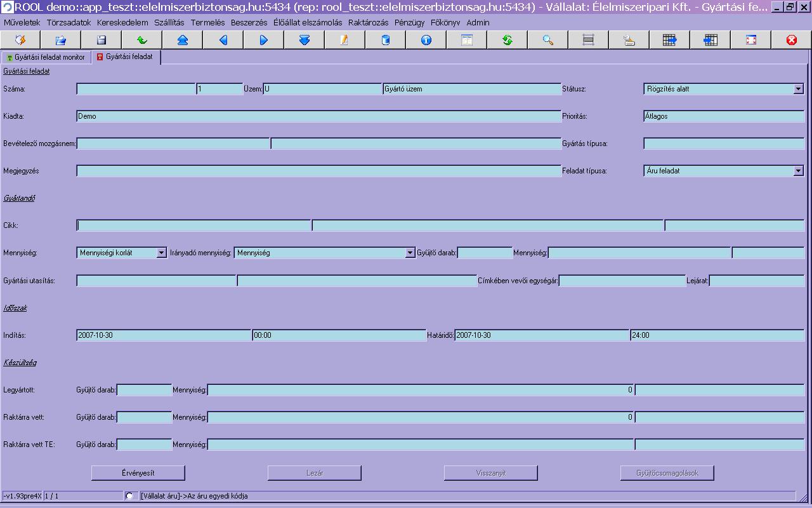Switch to Gyártási feladat monitor tab
The height and width of the screenshot is (508, 812).
point(46,57)
